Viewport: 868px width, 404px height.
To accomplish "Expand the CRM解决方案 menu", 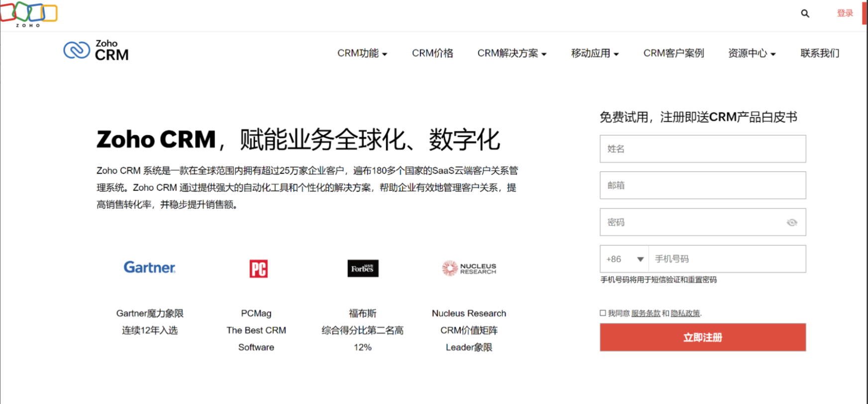I will [511, 53].
